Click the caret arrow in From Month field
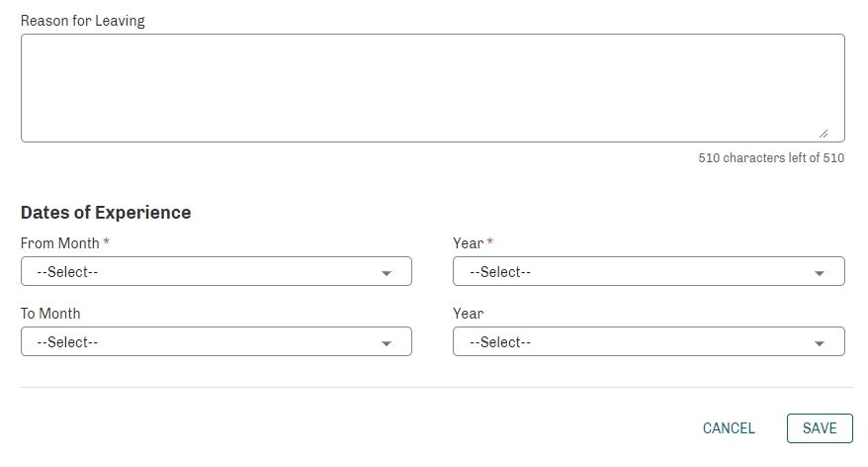This screenshot has width=868, height=467. [387, 273]
